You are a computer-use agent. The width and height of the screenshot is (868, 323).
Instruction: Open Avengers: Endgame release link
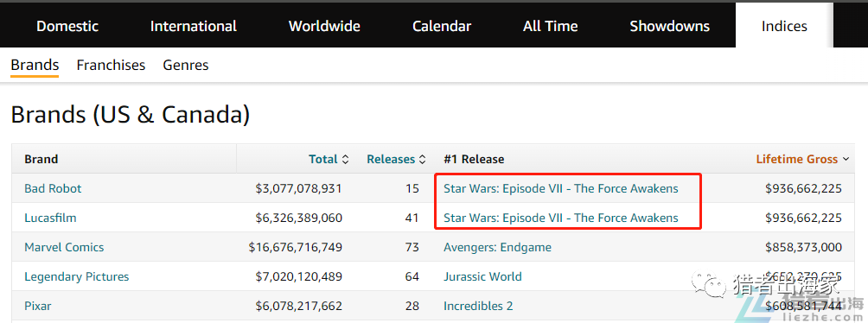click(497, 247)
